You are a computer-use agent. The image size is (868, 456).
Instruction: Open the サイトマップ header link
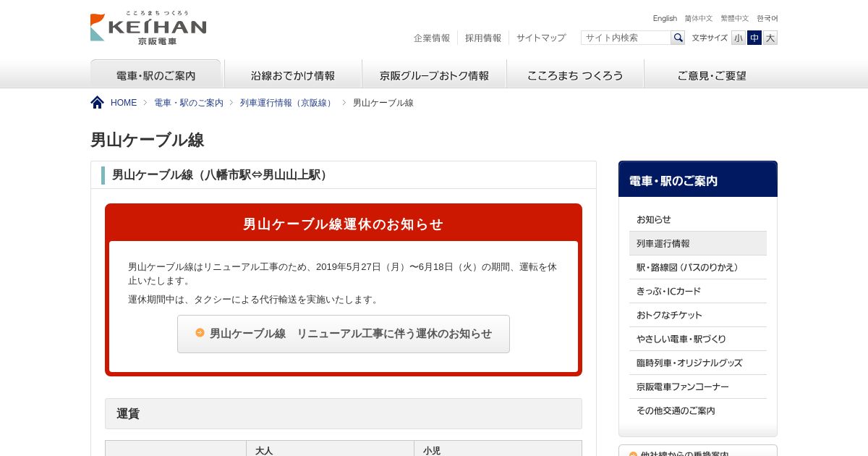pyautogui.click(x=541, y=38)
